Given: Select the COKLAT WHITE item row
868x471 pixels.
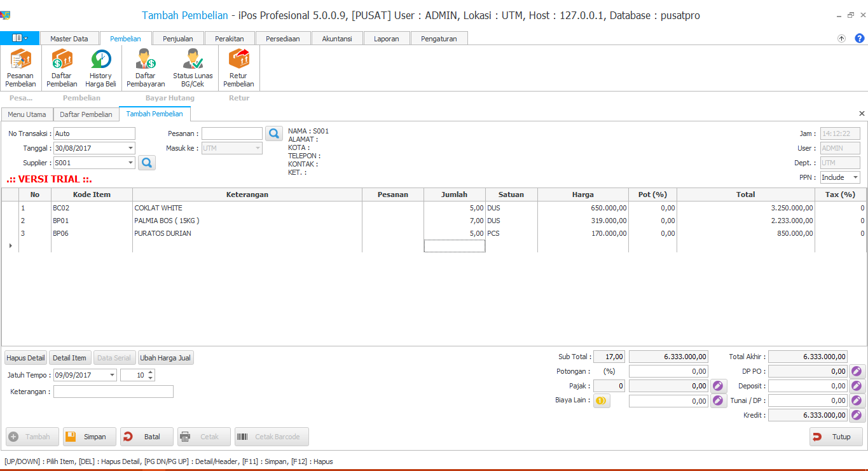Looking at the screenshot, I should pyautogui.click(x=158, y=208).
